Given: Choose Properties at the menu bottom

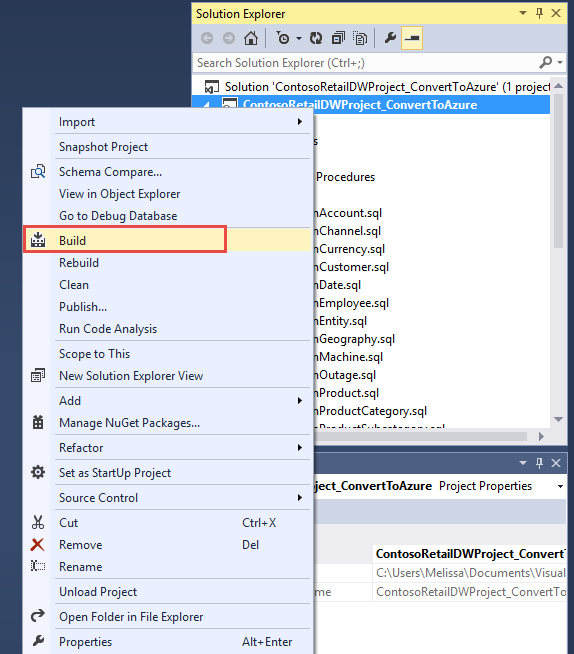Looking at the screenshot, I should tap(181, 642).
